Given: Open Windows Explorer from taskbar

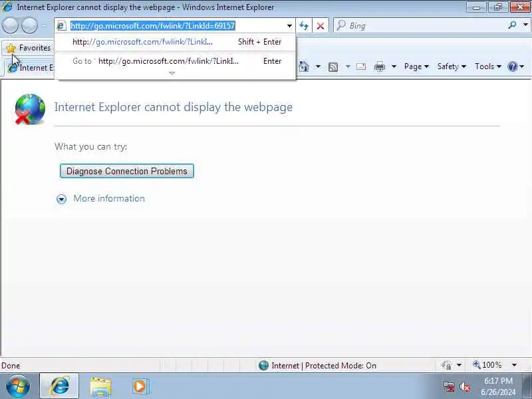Looking at the screenshot, I should (101, 386).
